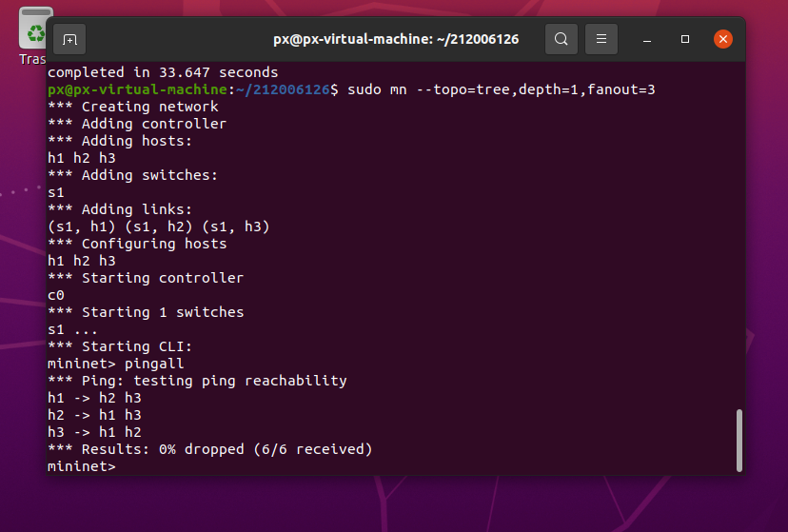The width and height of the screenshot is (788, 532).
Task: Click the terminal title text
Action: point(396,39)
